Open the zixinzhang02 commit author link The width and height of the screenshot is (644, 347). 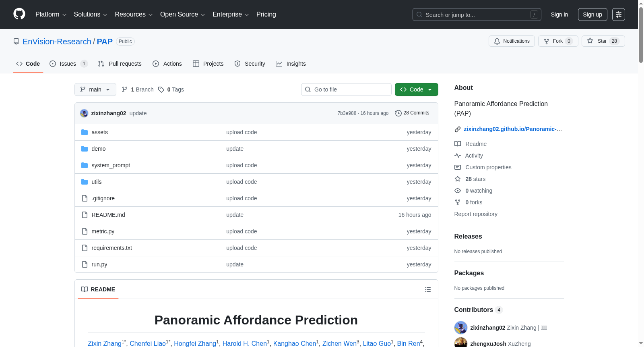(109, 113)
